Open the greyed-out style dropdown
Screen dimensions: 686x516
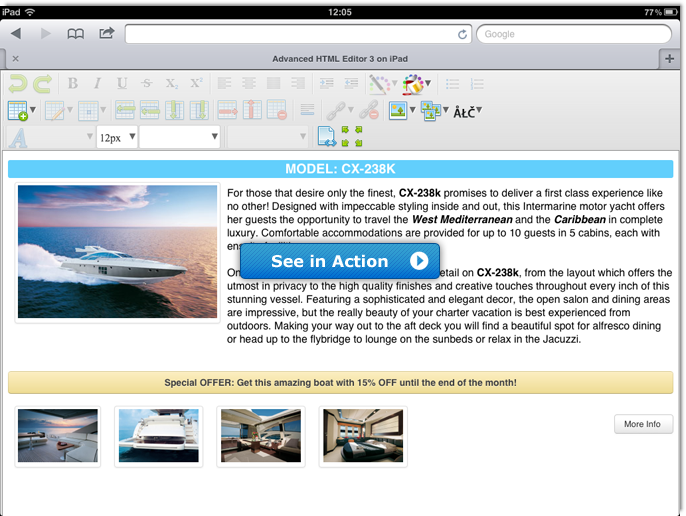click(x=268, y=137)
